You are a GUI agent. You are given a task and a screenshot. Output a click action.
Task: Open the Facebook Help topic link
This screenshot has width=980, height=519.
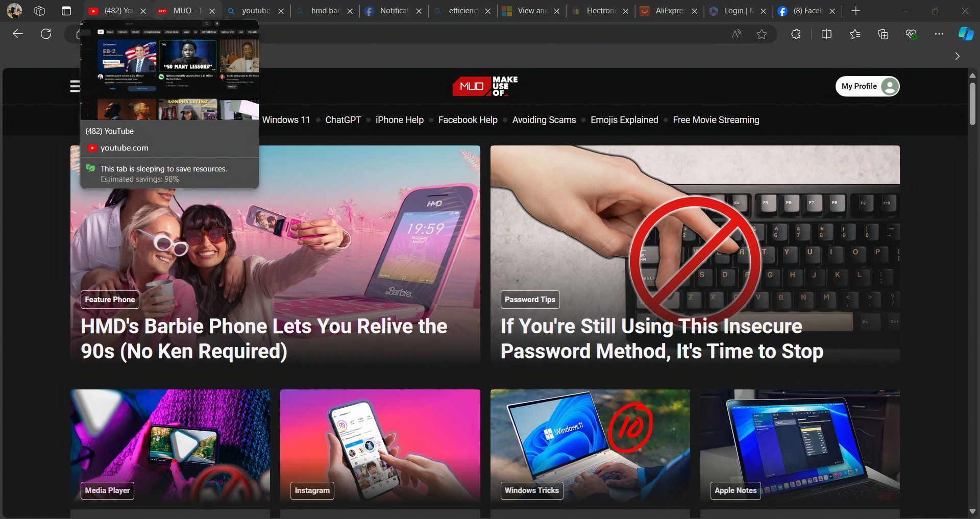[468, 120]
